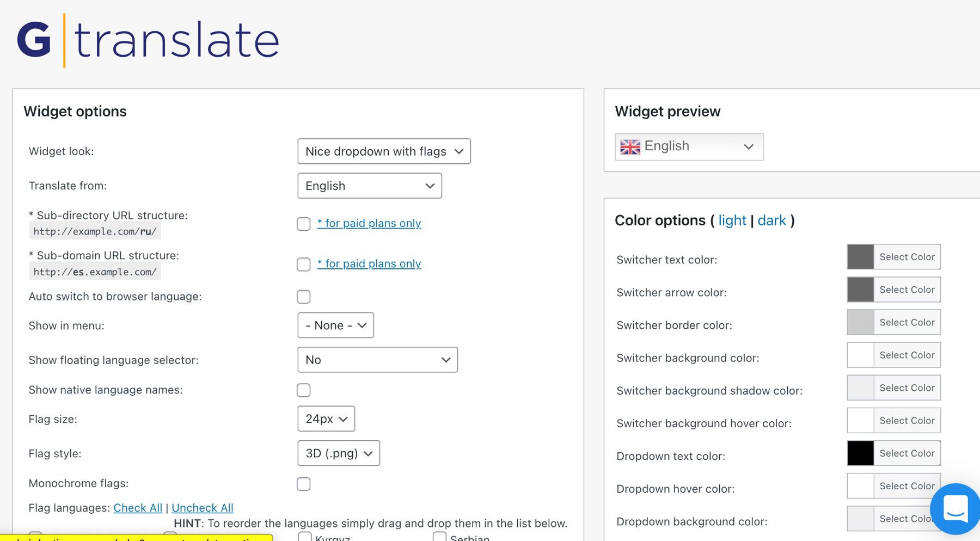
Task: Open the Widget look dropdown
Action: 383,151
